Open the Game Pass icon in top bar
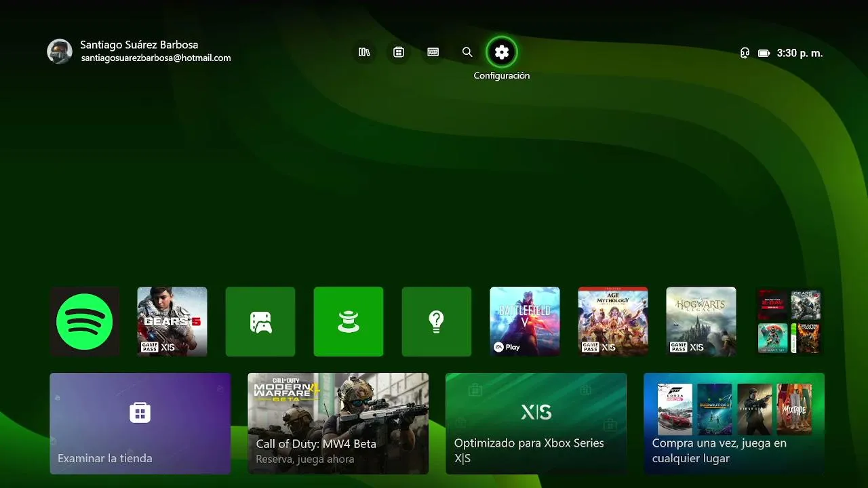The width and height of the screenshot is (868, 488). click(x=433, y=52)
